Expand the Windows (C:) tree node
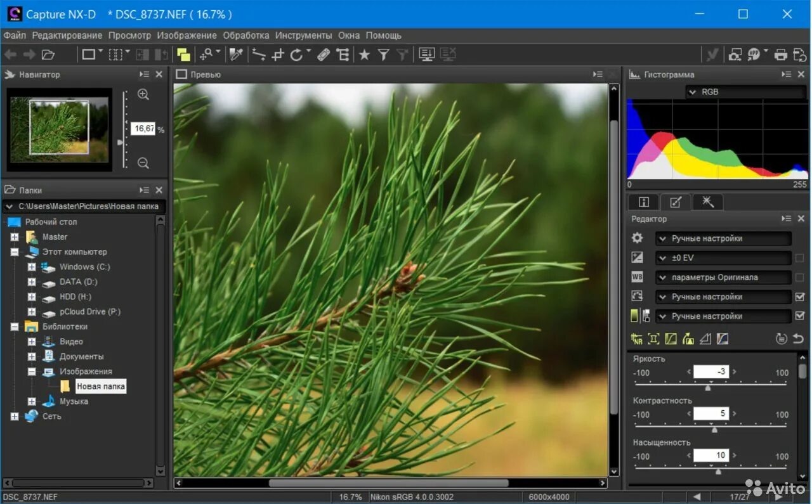812x504 pixels. click(32, 267)
